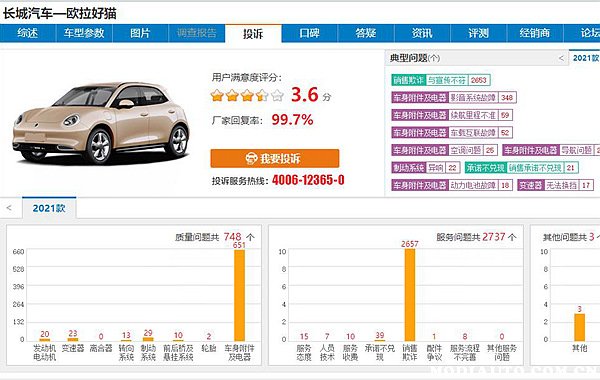Screen dimensions: 600x380
Task: Select the 2021款 tab above the charts
Action: pos(49,208)
